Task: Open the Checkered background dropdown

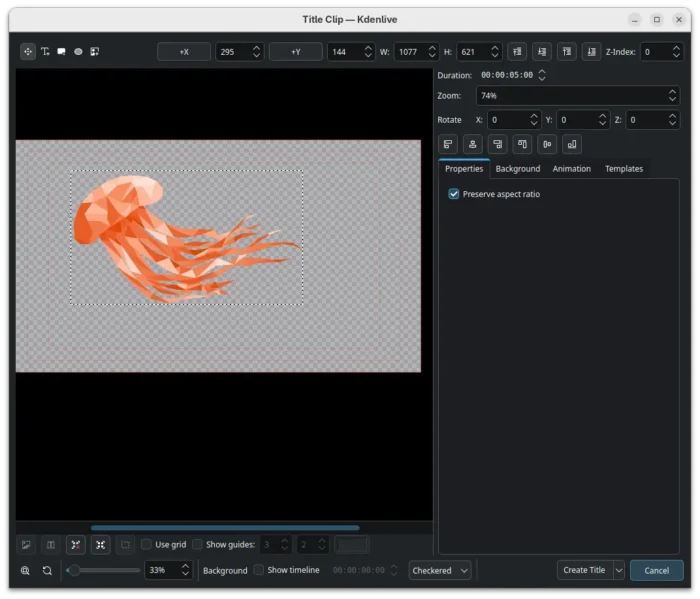Action: click(x=441, y=570)
